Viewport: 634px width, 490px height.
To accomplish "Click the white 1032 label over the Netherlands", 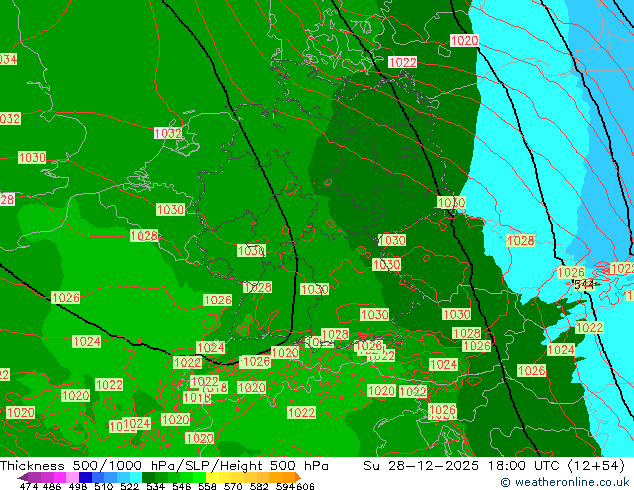I will [168, 133].
